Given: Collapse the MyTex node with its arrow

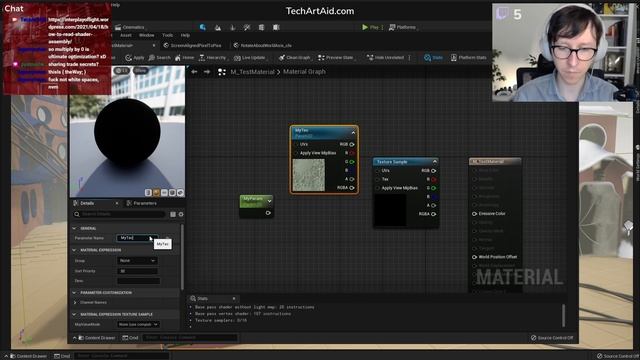Looking at the screenshot, I should click(x=353, y=132).
